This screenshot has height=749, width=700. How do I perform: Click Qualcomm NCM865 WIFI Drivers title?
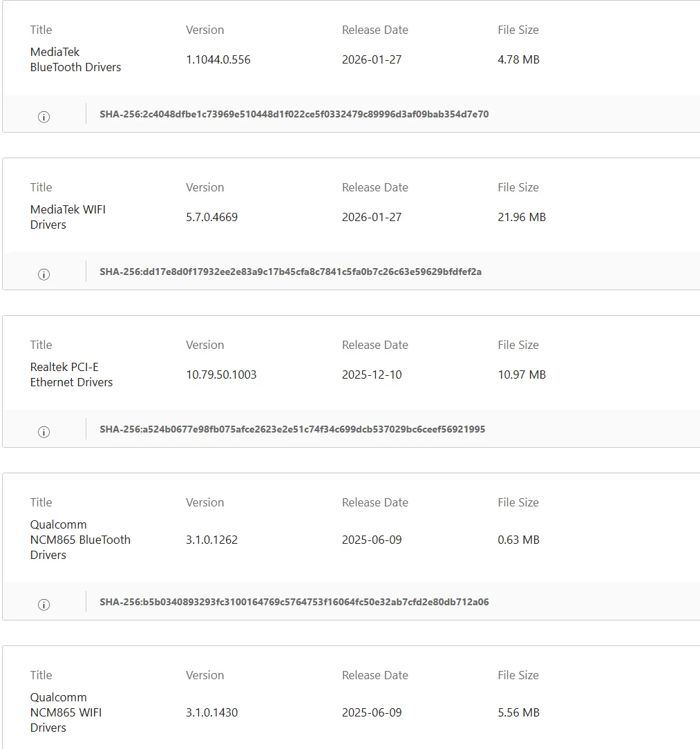66,712
